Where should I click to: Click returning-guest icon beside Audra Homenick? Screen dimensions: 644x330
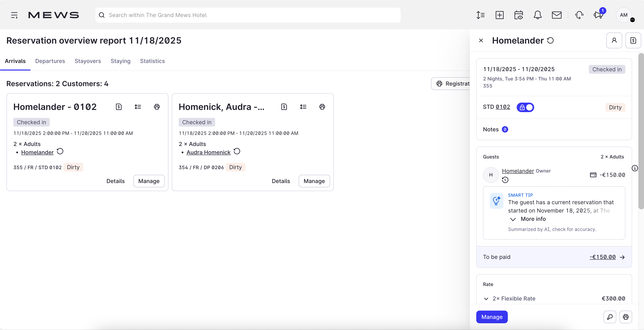pos(237,151)
